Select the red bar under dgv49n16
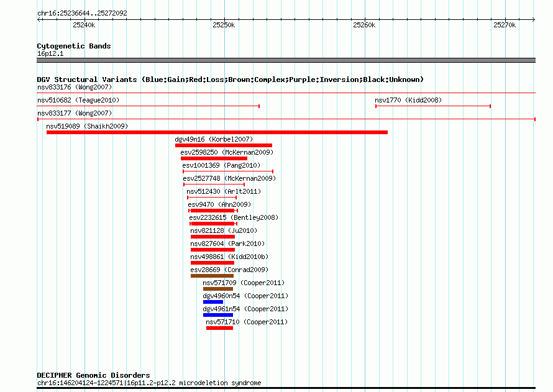This screenshot has width=553, height=392. pos(224,145)
